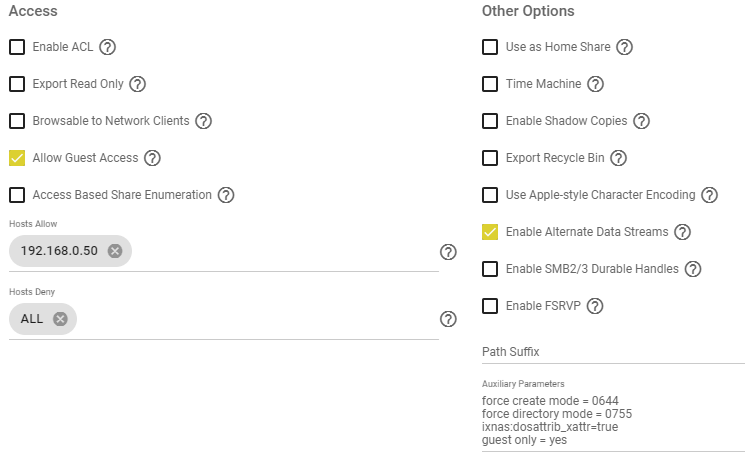This screenshot has height=461, width=745.
Task: Open help tooltip for Enable ACL
Action: [107, 47]
